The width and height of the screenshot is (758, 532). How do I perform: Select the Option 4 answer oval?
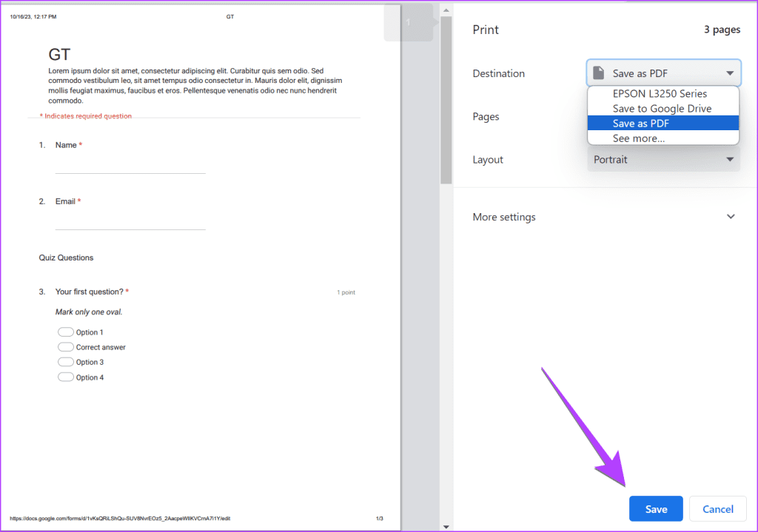tap(65, 377)
